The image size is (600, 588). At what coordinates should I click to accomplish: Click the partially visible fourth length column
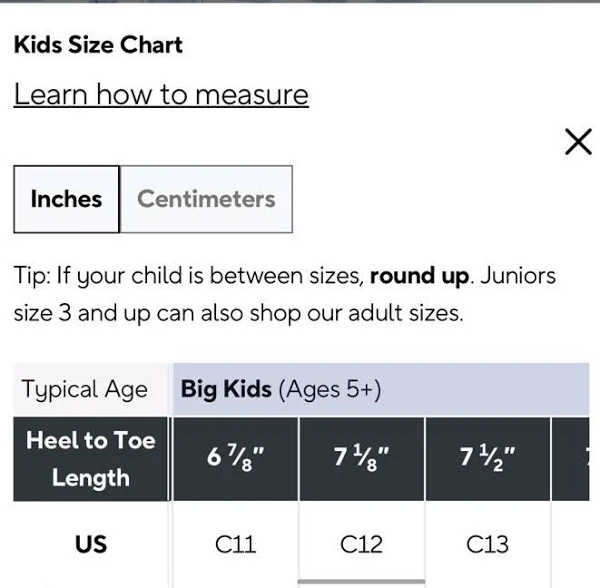click(x=580, y=459)
